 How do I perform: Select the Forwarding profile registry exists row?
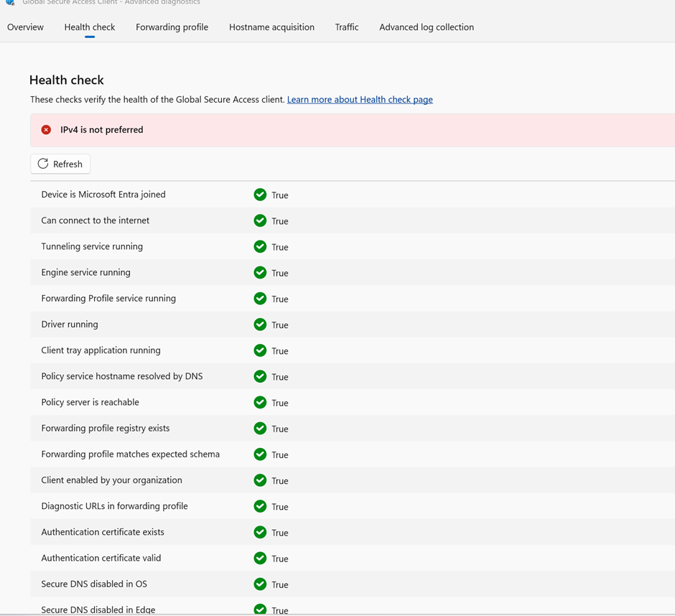[x=105, y=429]
